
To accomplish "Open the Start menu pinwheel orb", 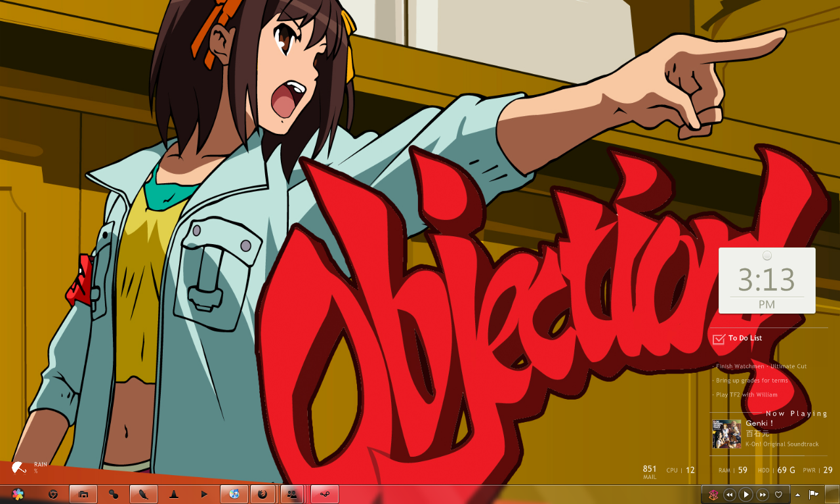I will 18,494.
